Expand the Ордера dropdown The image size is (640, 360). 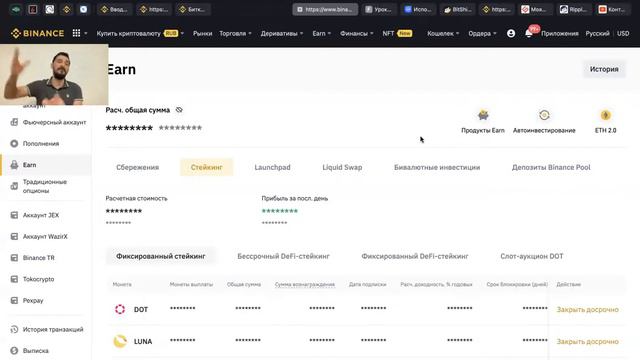pyautogui.click(x=482, y=33)
